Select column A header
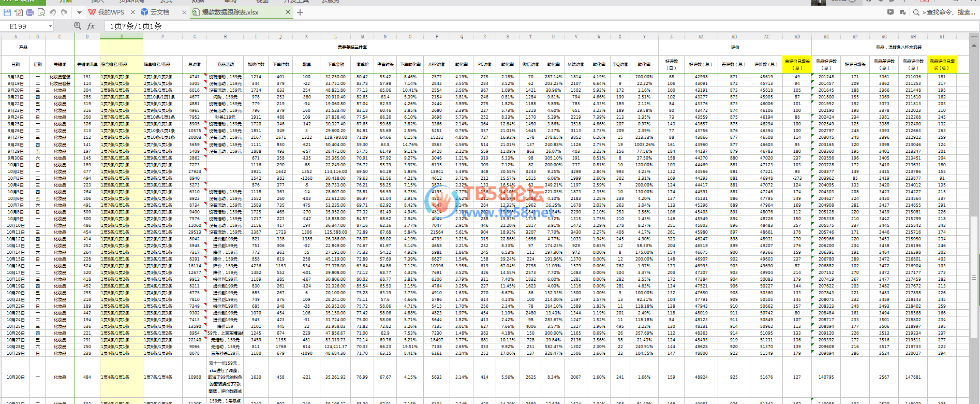Image resolution: width=980 pixels, height=404 pixels. pos(16,36)
